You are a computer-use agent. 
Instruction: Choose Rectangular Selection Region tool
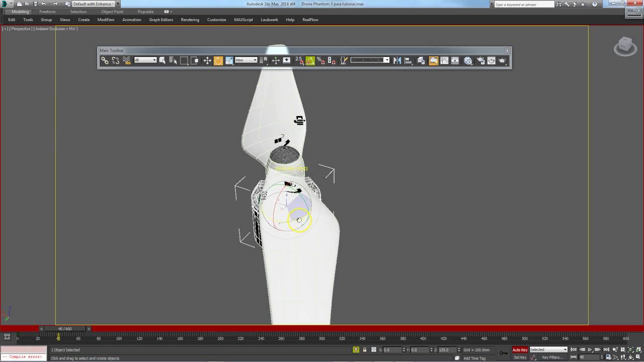click(184, 60)
